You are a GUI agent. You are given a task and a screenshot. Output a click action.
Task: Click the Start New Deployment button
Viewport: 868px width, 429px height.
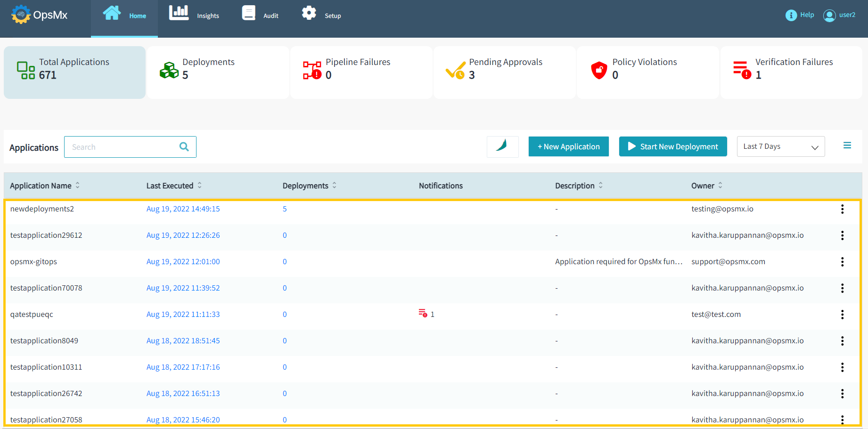click(672, 146)
